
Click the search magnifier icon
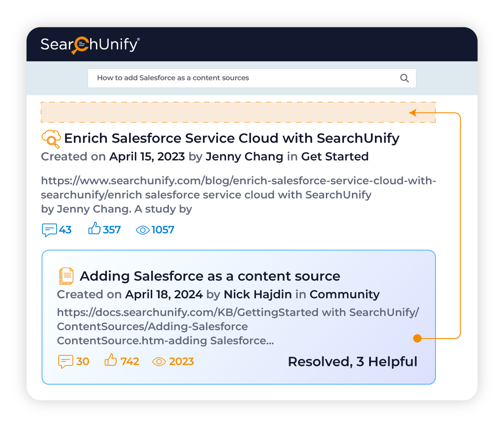click(405, 78)
